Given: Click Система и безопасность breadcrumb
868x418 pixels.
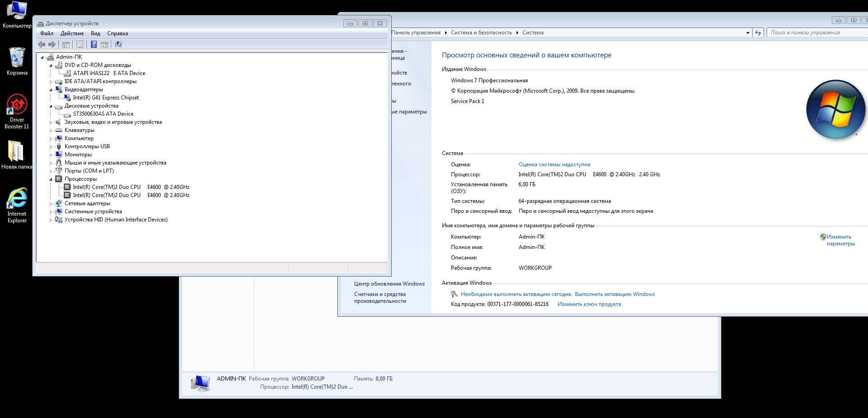Looking at the screenshot, I should click(x=481, y=33).
